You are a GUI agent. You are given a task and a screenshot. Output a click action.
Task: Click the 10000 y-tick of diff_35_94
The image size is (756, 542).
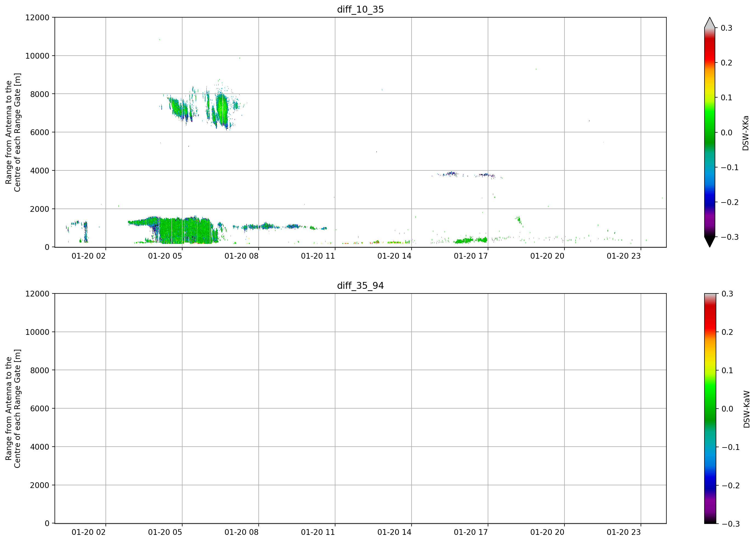tap(37, 332)
